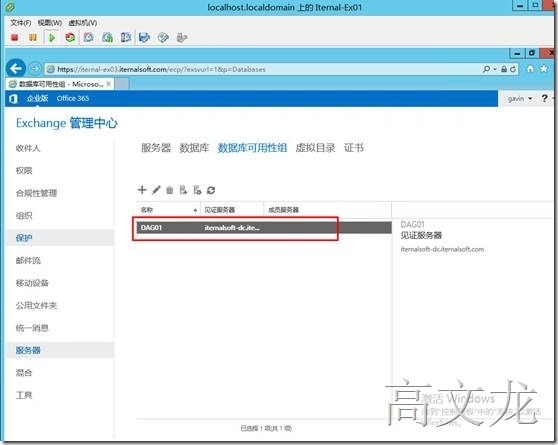Viewport: 558px width, 445px height.
Task: Open the 视图(W) menu
Action: coord(50,23)
